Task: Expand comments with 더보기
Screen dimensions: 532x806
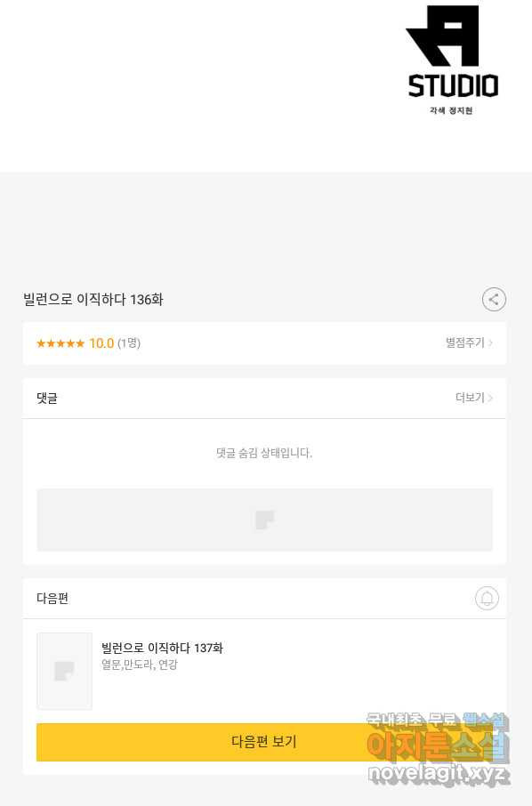Action: pyautogui.click(x=470, y=398)
